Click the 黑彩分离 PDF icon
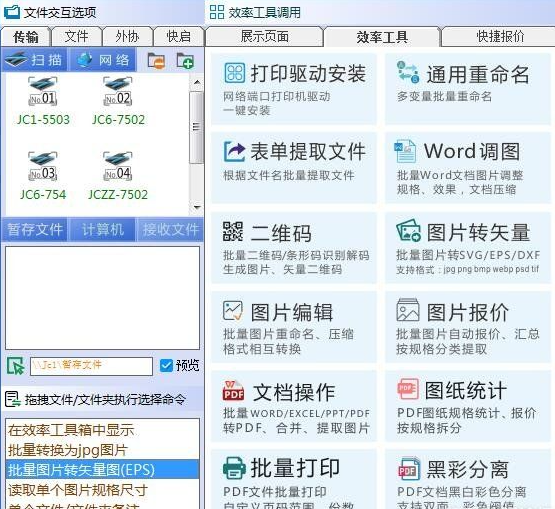555x509 pixels. pos(409,469)
